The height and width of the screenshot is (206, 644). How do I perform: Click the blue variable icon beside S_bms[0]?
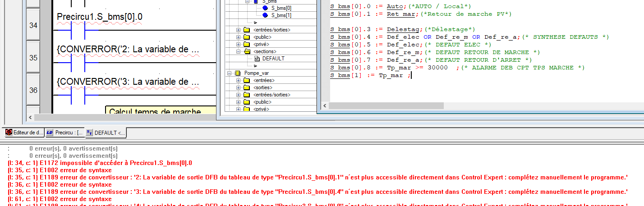click(265, 8)
